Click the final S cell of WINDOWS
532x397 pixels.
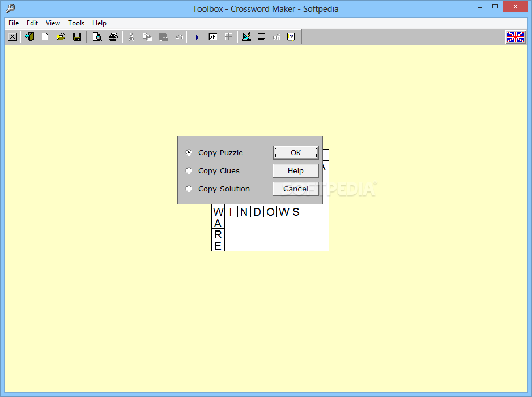[296, 212]
